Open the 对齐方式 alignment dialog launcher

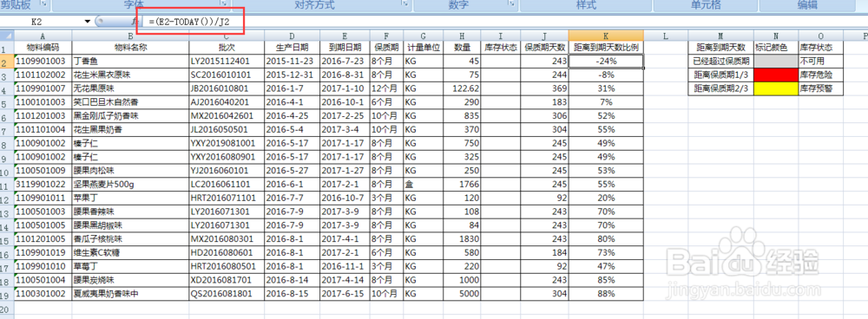[x=405, y=4]
